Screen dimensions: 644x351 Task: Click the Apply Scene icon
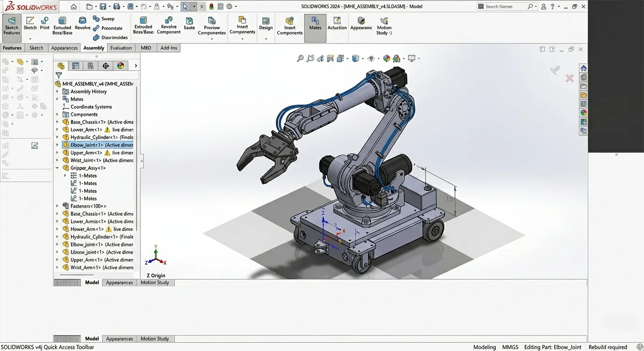click(x=397, y=58)
